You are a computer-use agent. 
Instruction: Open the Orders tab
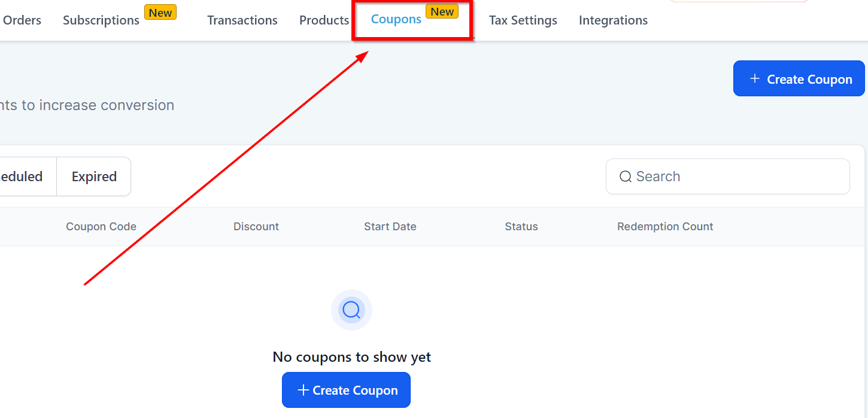22,20
